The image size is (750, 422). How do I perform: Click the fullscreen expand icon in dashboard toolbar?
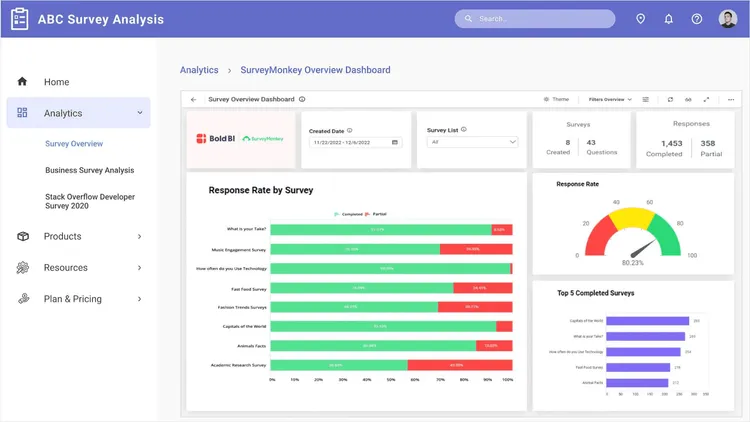(706, 100)
